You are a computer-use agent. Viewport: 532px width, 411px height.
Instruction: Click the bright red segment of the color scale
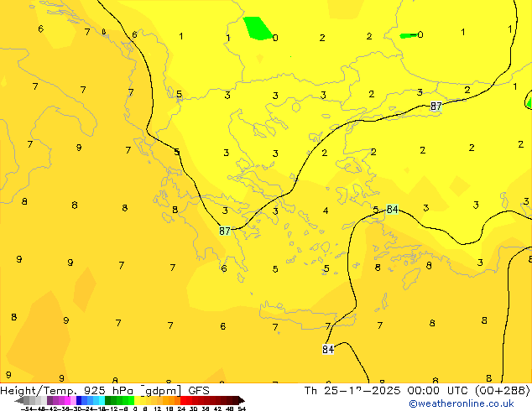(183, 400)
